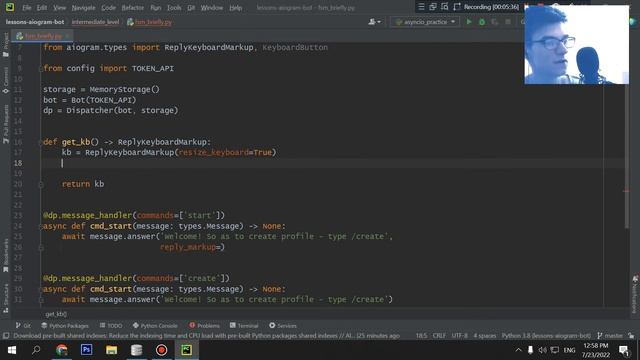Open UTF-8 file encoding selector
Image resolution: width=640 pixels, height=360 pixels.
click(x=459, y=336)
